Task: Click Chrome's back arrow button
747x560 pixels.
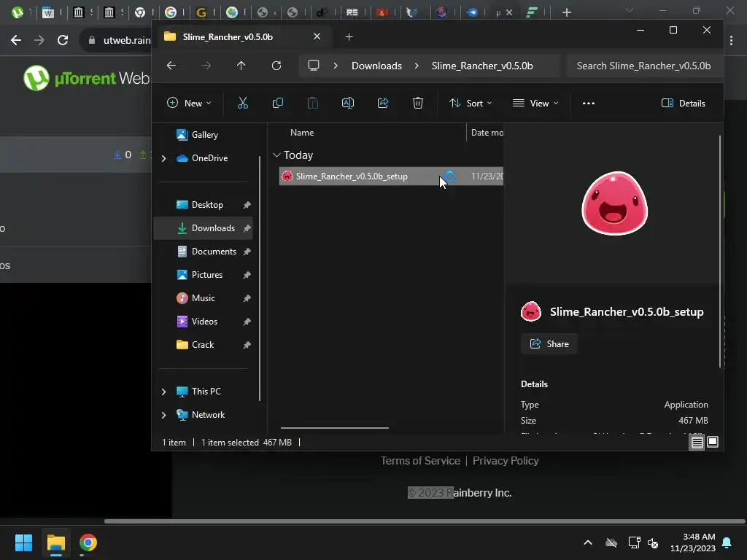Action: [16, 40]
